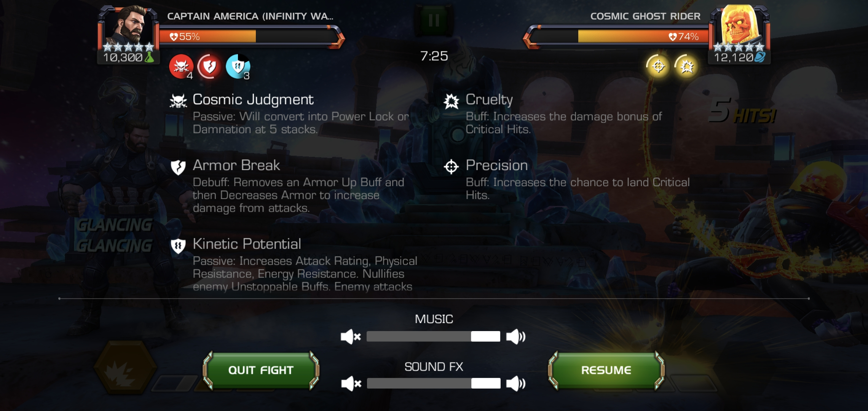Tap the yellow Cruelty buff icon

[687, 66]
